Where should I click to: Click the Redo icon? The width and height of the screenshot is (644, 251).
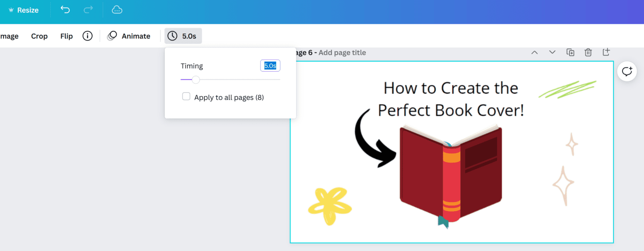point(88,10)
